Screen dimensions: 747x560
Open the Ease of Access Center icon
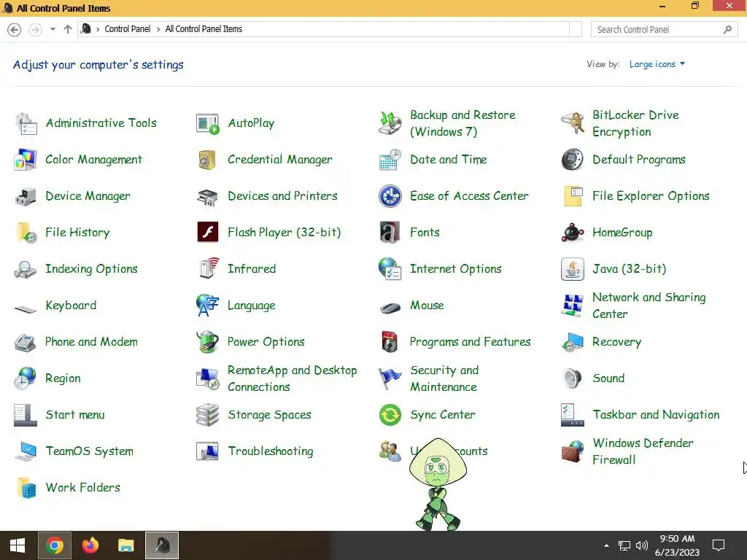click(390, 196)
